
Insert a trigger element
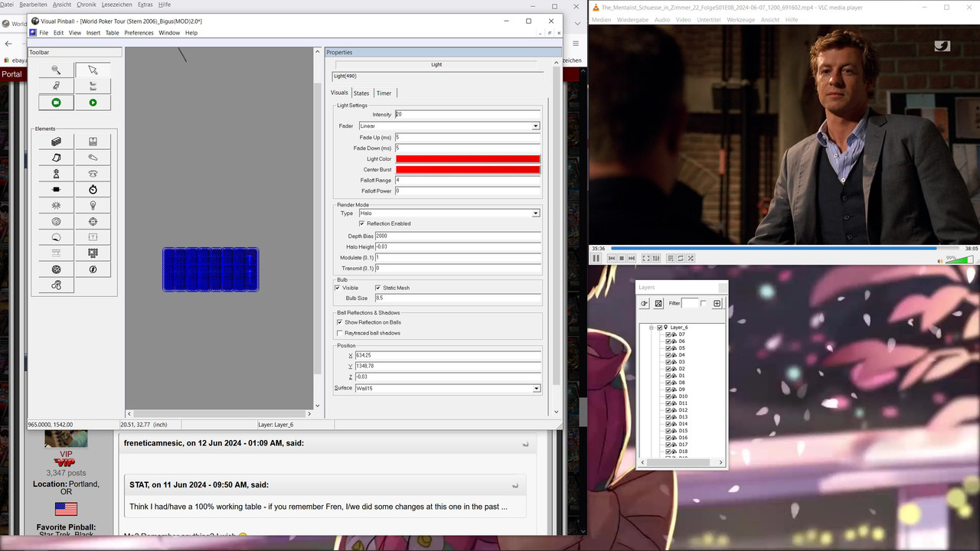pos(56,206)
